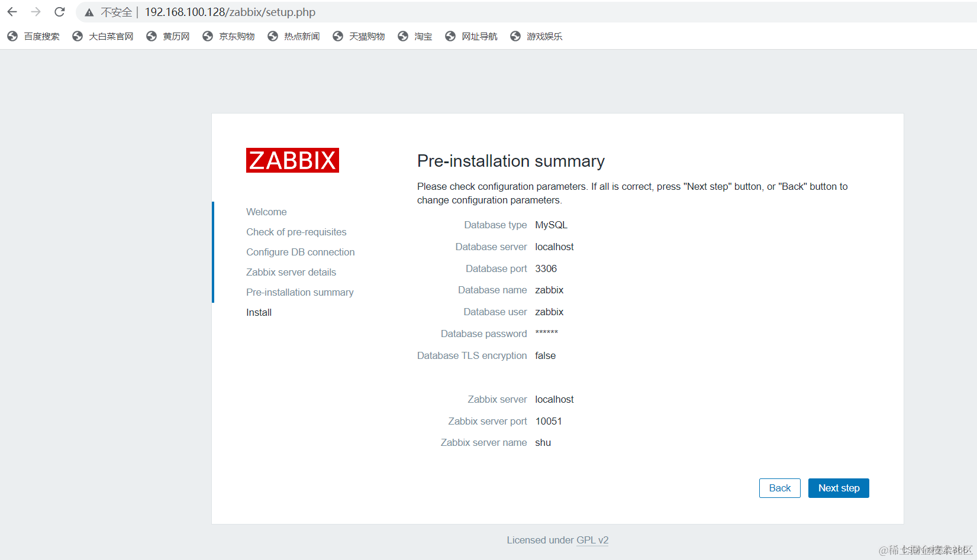Viewport: 977px width, 560px height.
Task: Click the Next step button
Action: click(839, 488)
